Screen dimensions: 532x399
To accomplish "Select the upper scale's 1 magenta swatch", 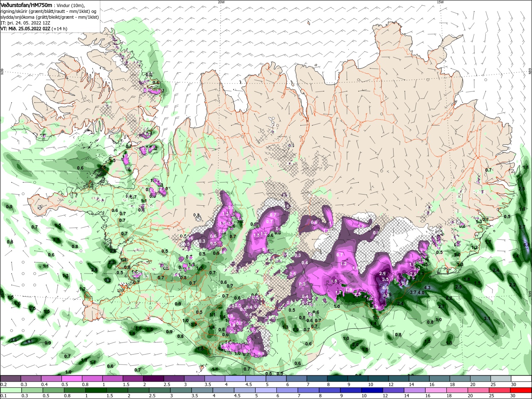I will click(112, 379).
